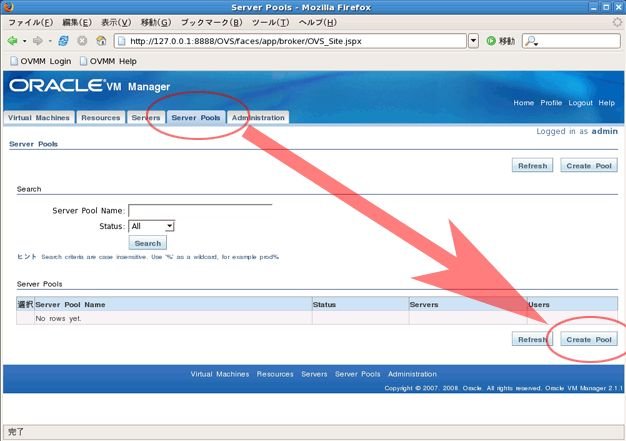Go to the browser Home icon
The width and height of the screenshot is (626, 441).
point(101,41)
